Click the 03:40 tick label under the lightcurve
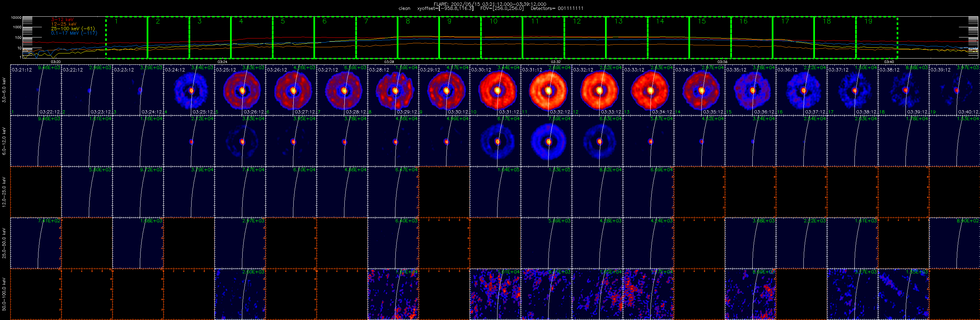The width and height of the screenshot is (980, 320). point(889,62)
